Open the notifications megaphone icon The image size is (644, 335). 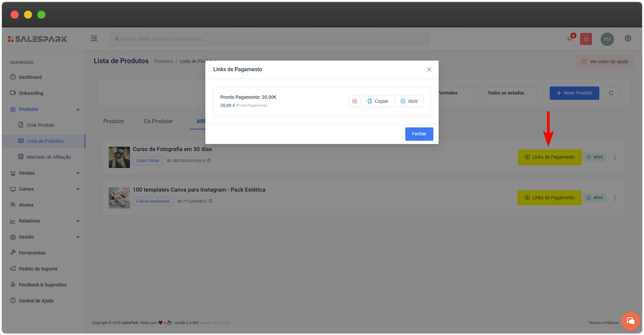570,39
